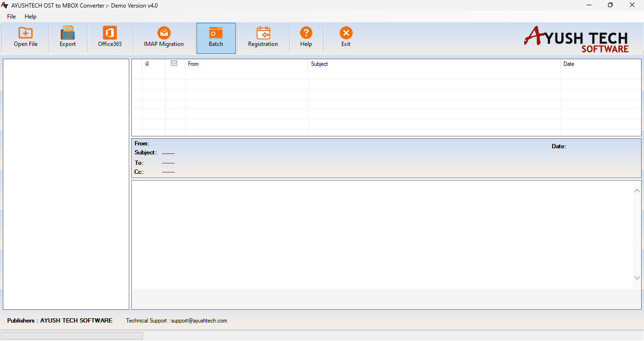Viewport: 644px width, 341px height.
Task: Open the File menu
Action: pos(11,17)
